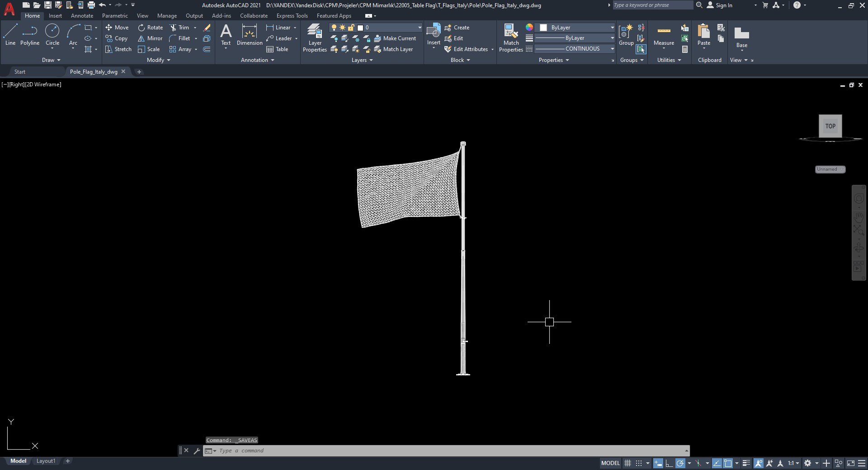Toggle grid display in status bar

click(627, 463)
